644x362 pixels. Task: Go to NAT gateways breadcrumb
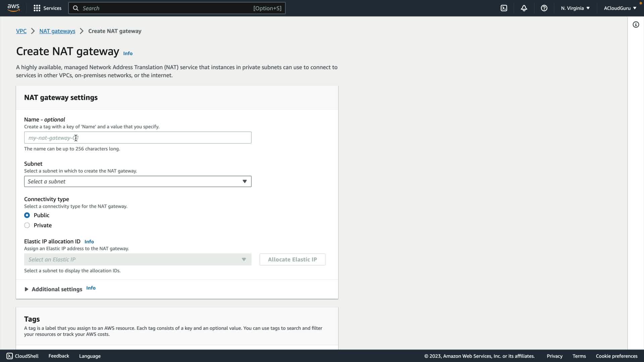click(57, 31)
